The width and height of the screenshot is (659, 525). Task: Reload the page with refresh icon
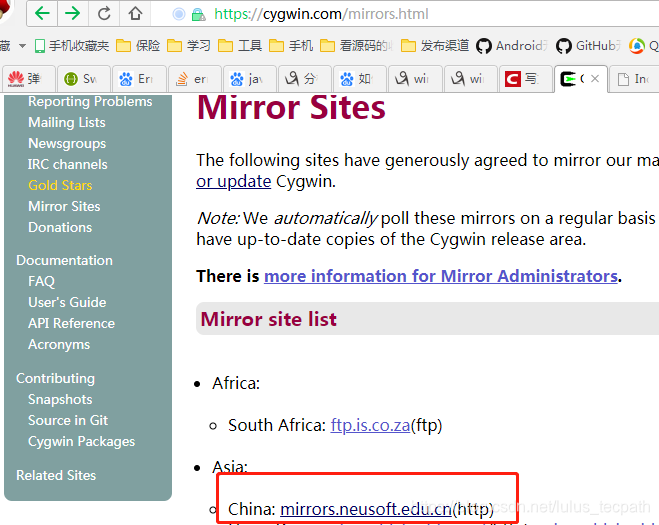(104, 14)
